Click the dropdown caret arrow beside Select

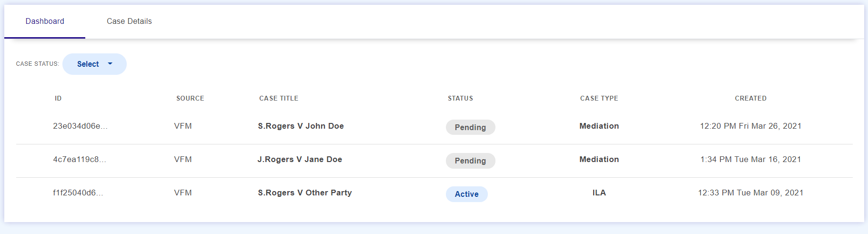(x=110, y=64)
